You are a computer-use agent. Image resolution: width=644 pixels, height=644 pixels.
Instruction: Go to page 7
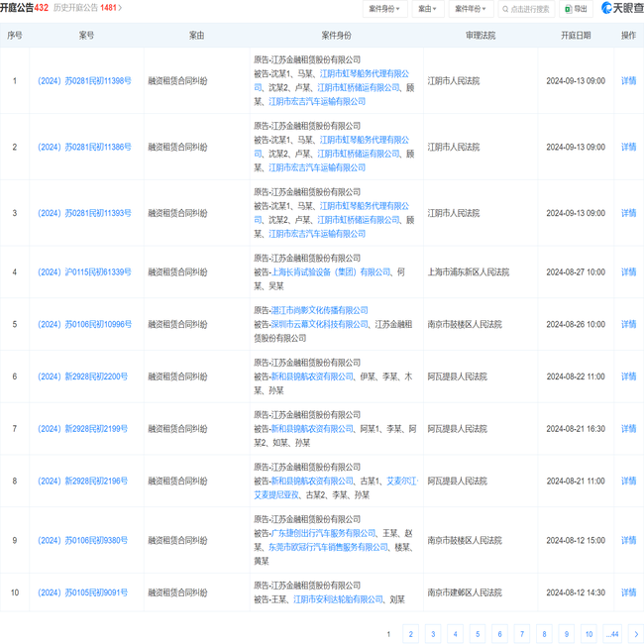tap(522, 634)
